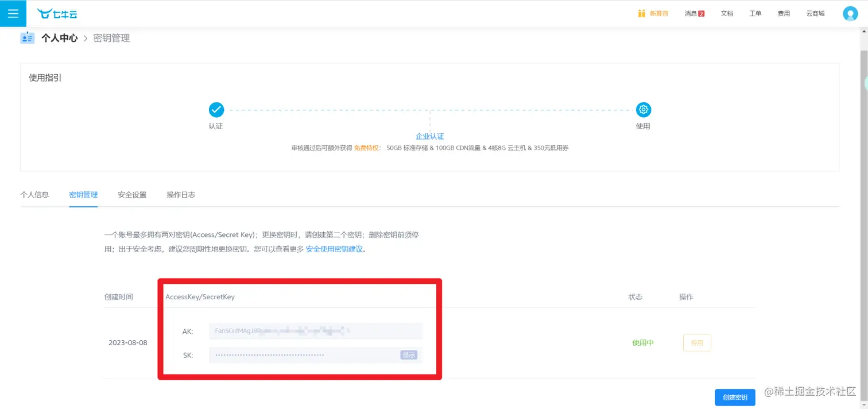The image size is (868, 409).
Task: Click the 状态 column header
Action: point(635,297)
